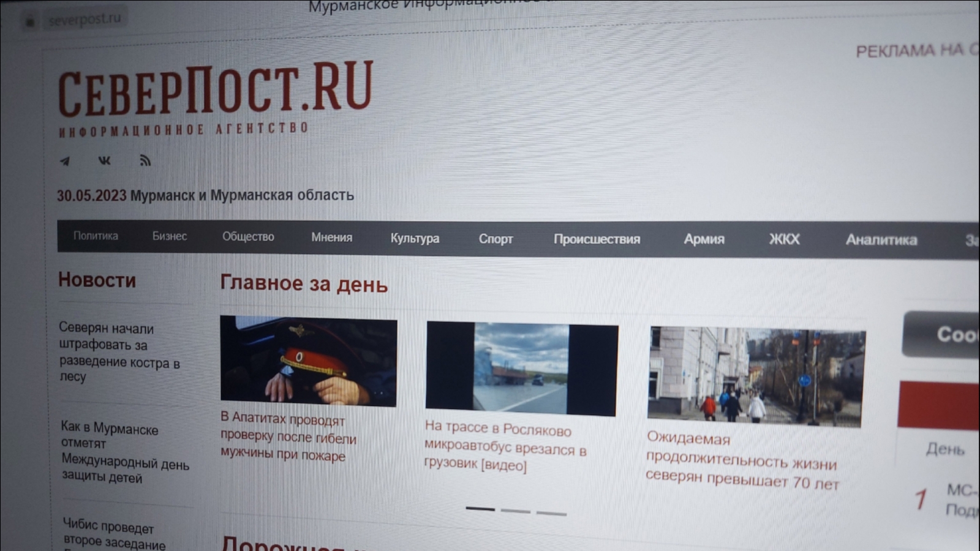Open Ожидаемая продолжительность жизни северян article

(x=742, y=460)
